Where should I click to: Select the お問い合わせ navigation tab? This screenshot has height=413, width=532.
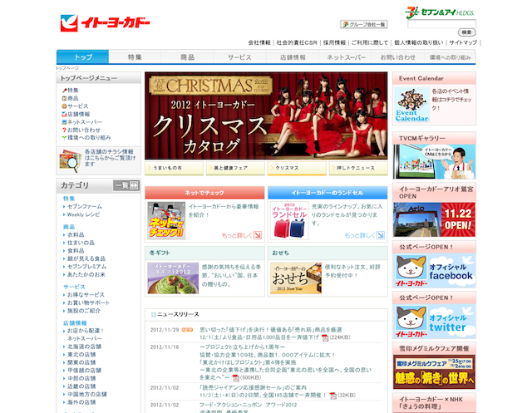pos(398,57)
